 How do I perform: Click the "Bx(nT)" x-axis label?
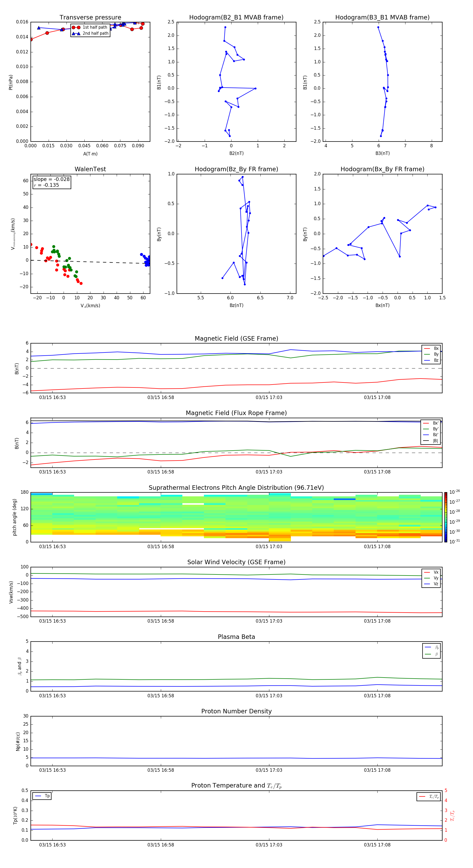click(382, 306)
